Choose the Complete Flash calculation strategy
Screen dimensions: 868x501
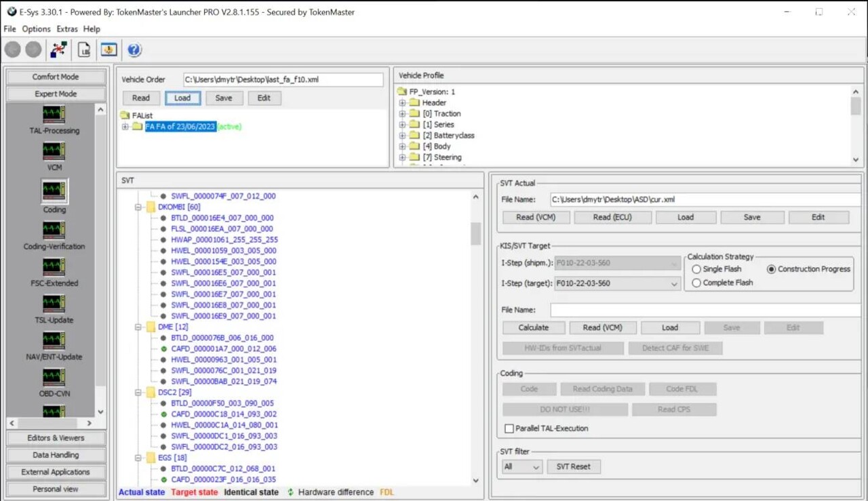click(x=696, y=283)
